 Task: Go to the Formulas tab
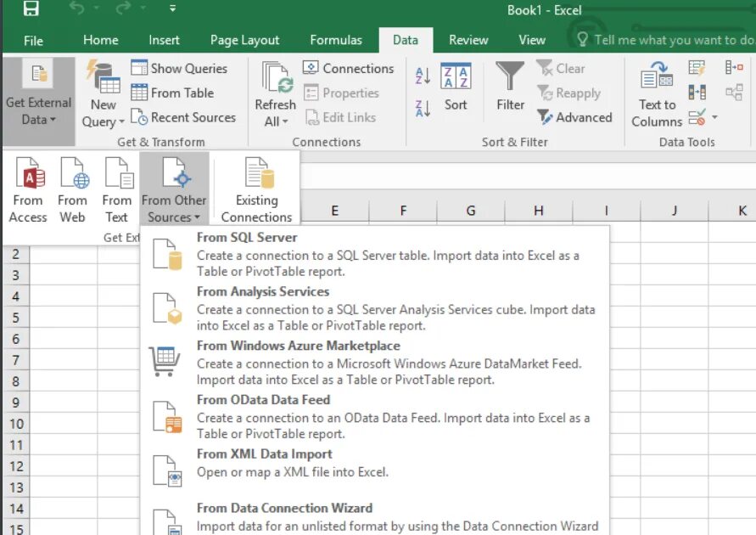[336, 40]
